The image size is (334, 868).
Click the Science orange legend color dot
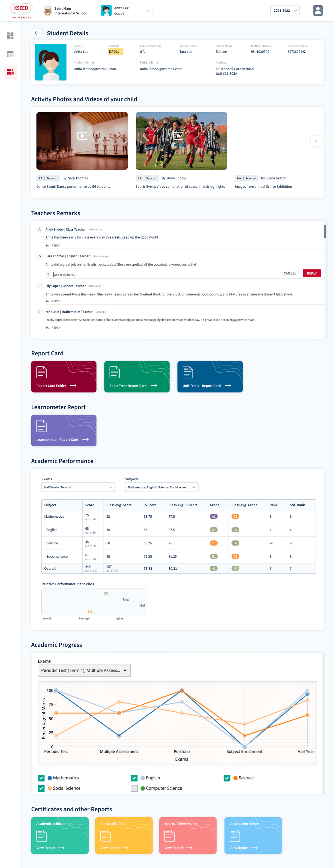(x=236, y=778)
